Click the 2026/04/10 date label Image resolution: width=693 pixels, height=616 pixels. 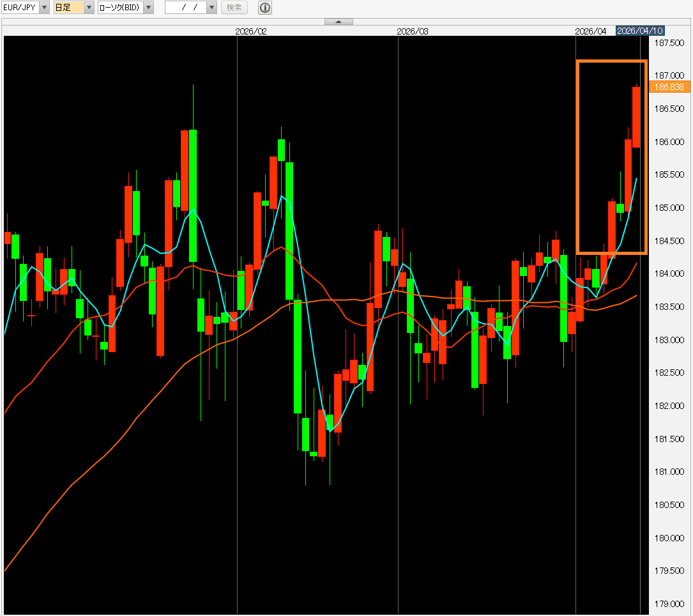coord(640,31)
